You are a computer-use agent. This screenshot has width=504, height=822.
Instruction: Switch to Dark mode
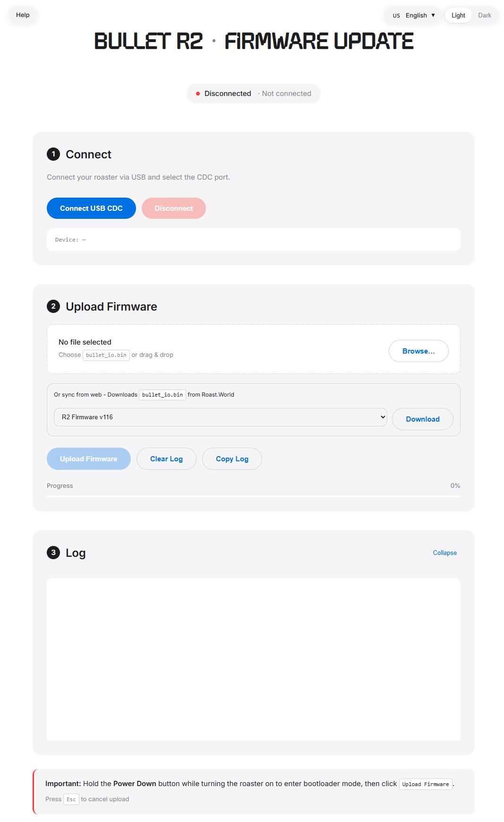[485, 15]
